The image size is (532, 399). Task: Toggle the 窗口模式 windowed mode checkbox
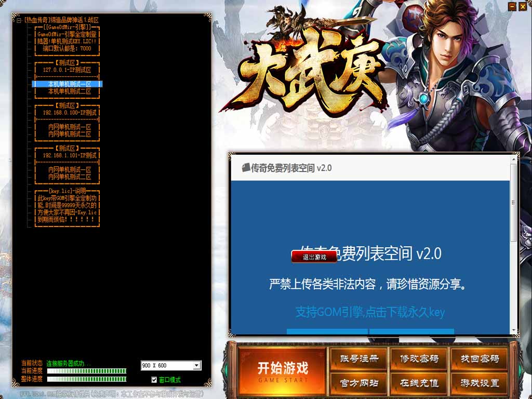[x=154, y=380]
